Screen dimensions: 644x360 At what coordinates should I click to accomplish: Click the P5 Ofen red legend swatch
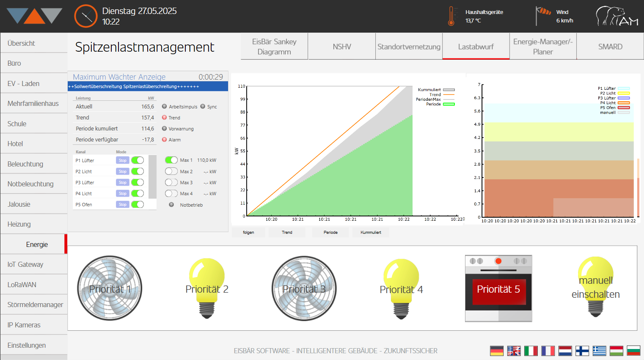click(624, 108)
